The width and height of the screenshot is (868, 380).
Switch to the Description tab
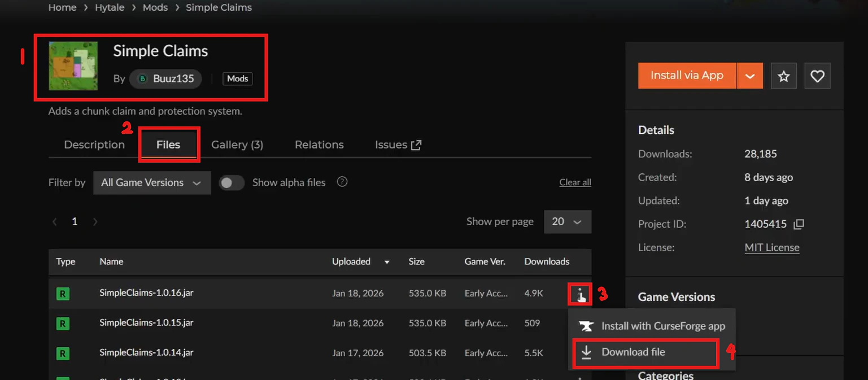94,145
